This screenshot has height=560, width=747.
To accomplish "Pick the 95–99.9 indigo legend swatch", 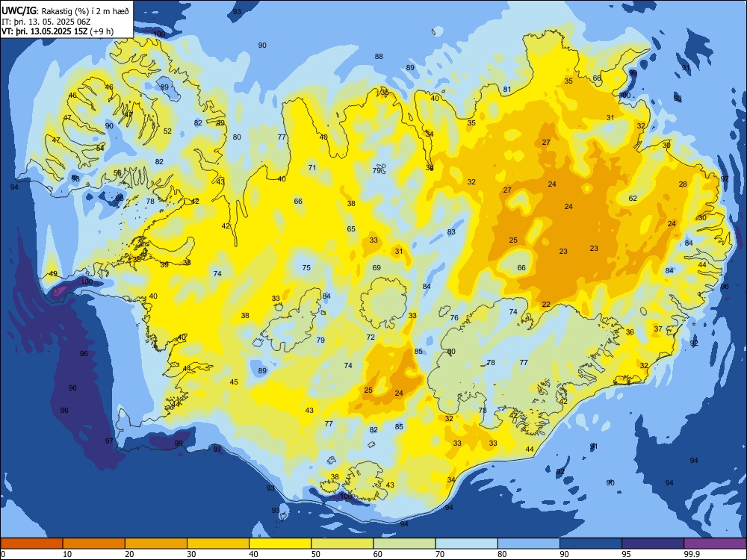I will (653, 544).
